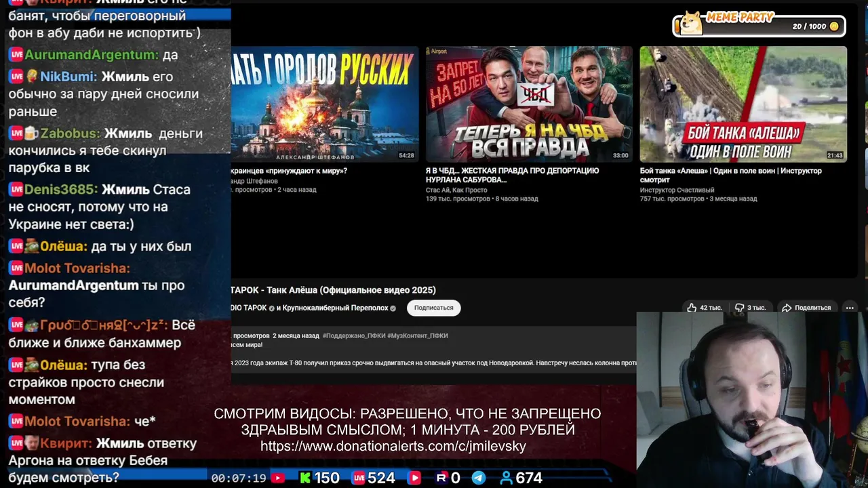Click the 00:07:19 stream timer

click(239, 478)
